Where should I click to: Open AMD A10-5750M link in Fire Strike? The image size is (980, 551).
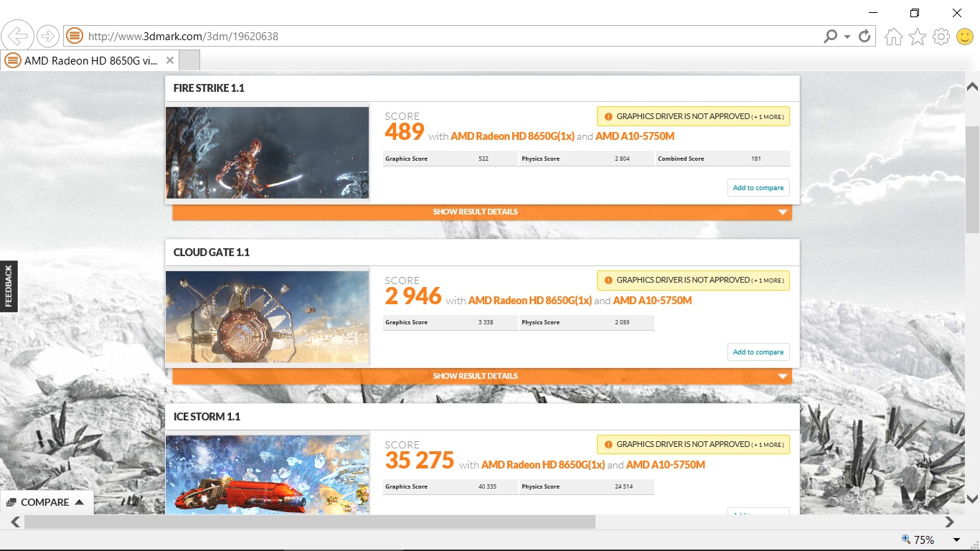coord(635,136)
